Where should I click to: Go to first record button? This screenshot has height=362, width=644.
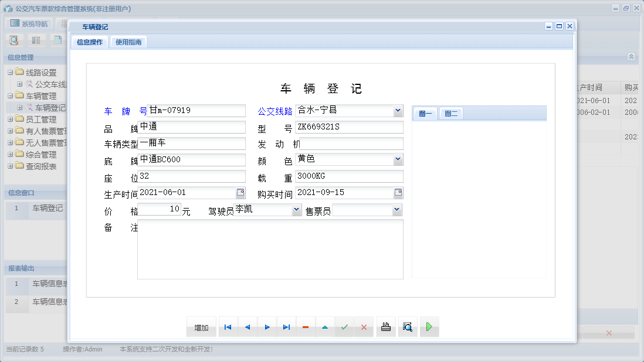tap(228, 327)
